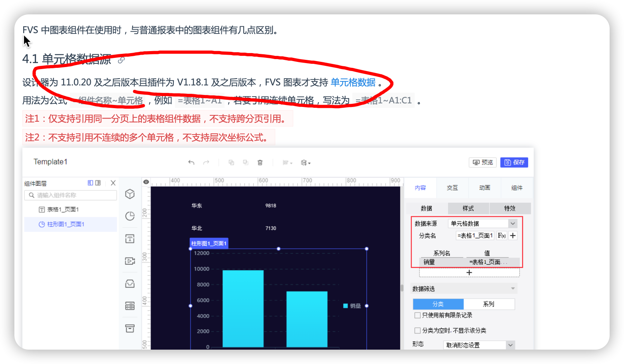This screenshot has width=624, height=364.
Task: Open the text component icon
Action: click(x=130, y=239)
